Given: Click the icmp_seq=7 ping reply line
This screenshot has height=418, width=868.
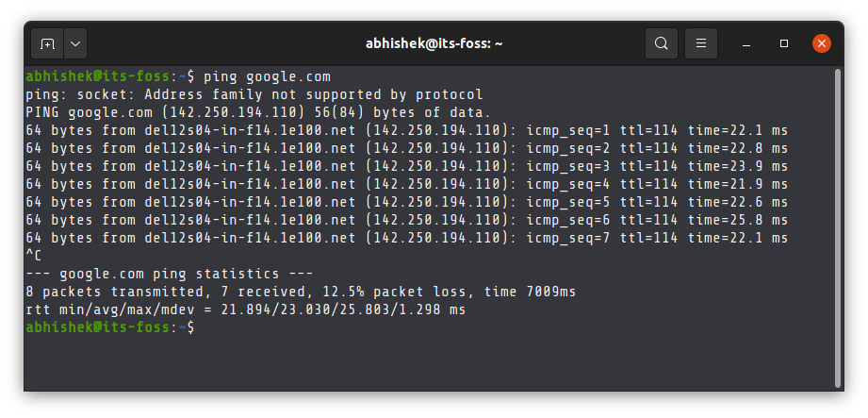Looking at the screenshot, I should [406, 238].
